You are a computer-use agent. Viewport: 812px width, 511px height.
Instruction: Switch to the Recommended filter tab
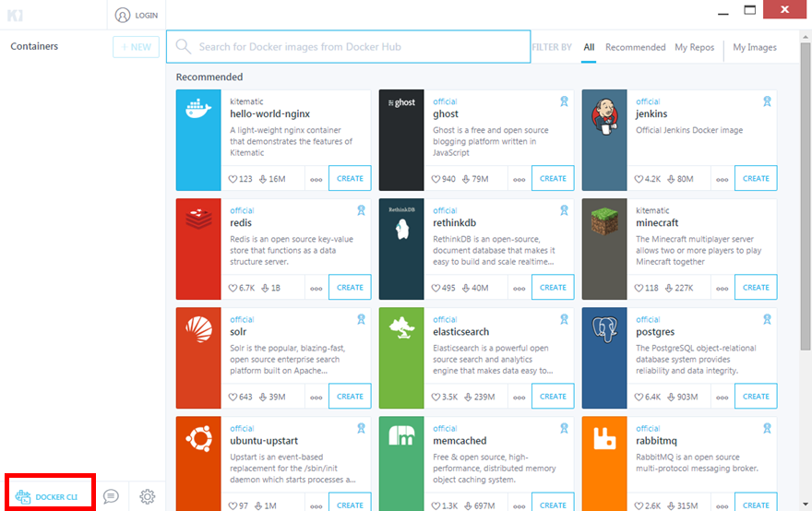pyautogui.click(x=635, y=47)
